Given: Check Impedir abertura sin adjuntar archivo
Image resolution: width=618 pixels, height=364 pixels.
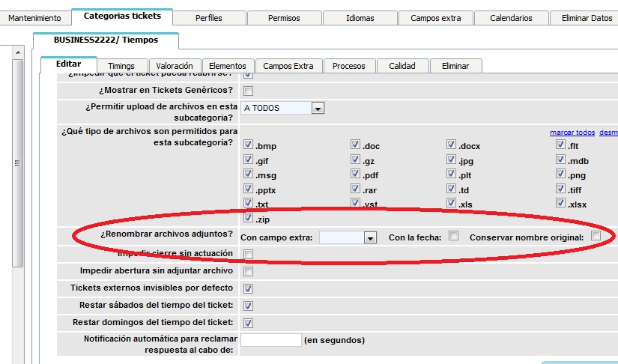Looking at the screenshot, I should pyautogui.click(x=248, y=271).
